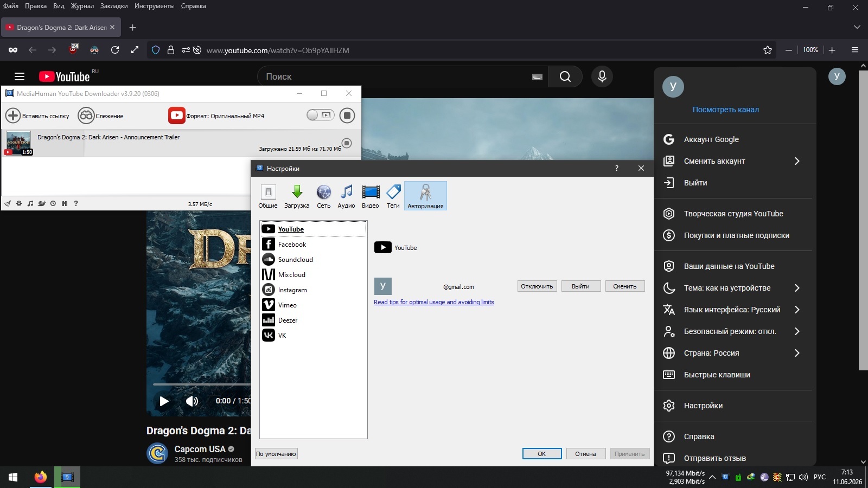This screenshot has height=488, width=868.
Task: Open the Файл browser menu
Action: pyautogui.click(x=11, y=6)
